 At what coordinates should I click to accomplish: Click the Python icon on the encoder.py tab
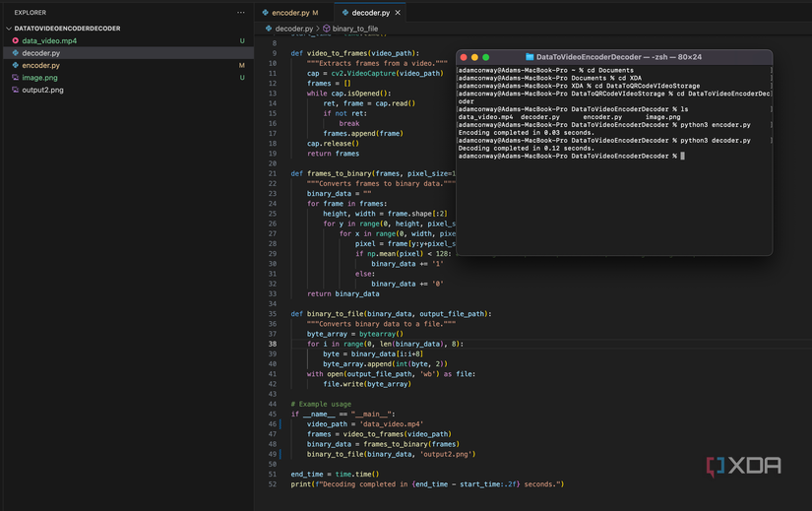pos(265,13)
